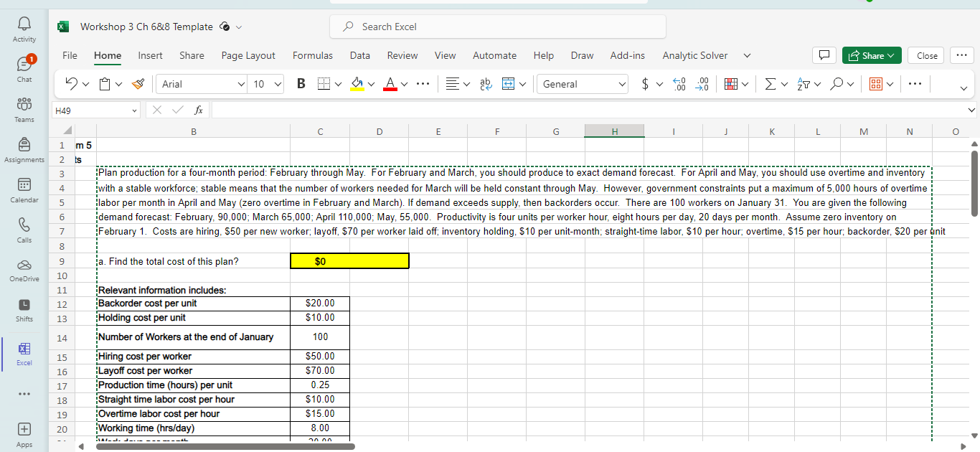Show more apps ellipsis in sidebar
Viewport: 980px width, 452px height.
coord(24,395)
